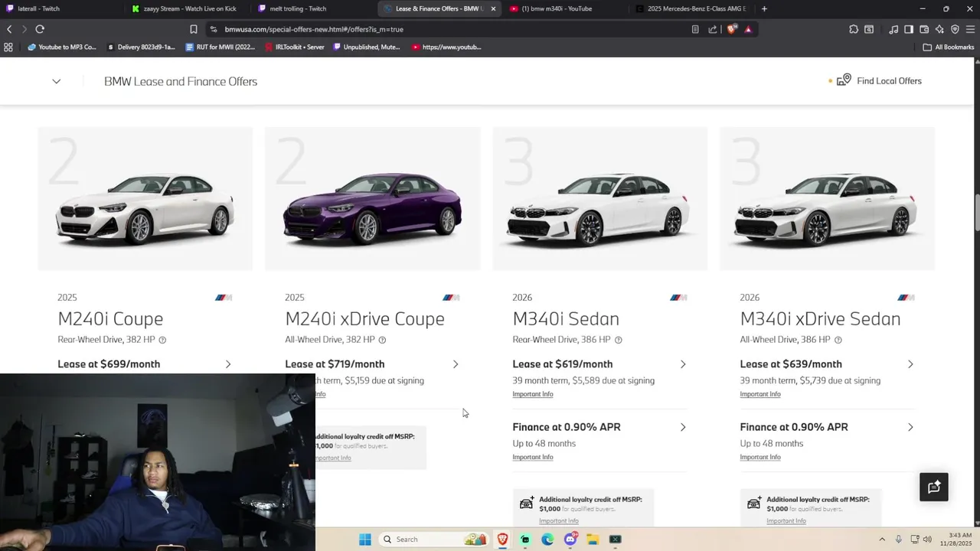Expand the Lease at $719/month offer arrow
980x551 pixels.
point(455,364)
